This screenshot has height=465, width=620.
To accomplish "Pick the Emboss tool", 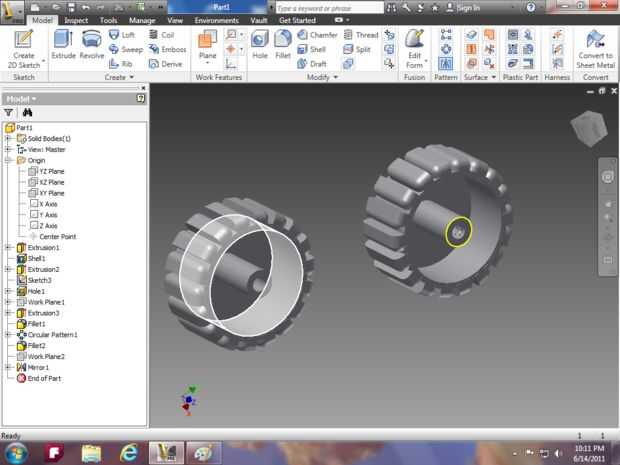I will pyautogui.click(x=167, y=49).
